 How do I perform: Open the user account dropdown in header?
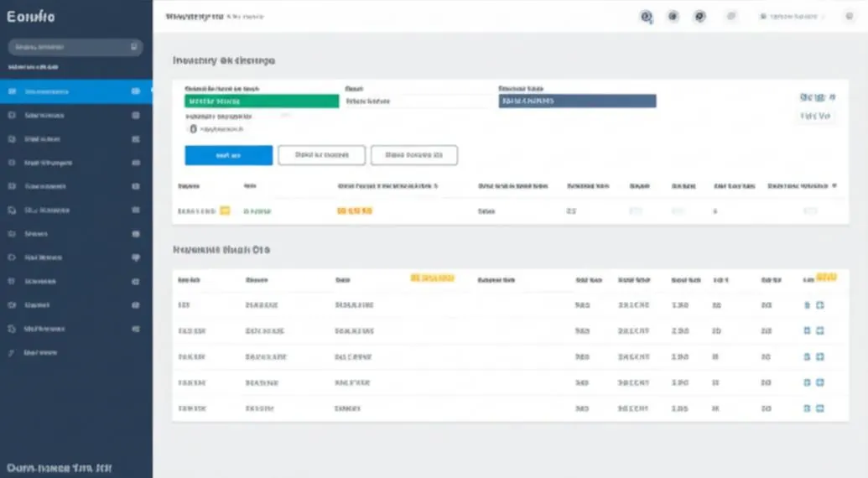click(x=793, y=17)
